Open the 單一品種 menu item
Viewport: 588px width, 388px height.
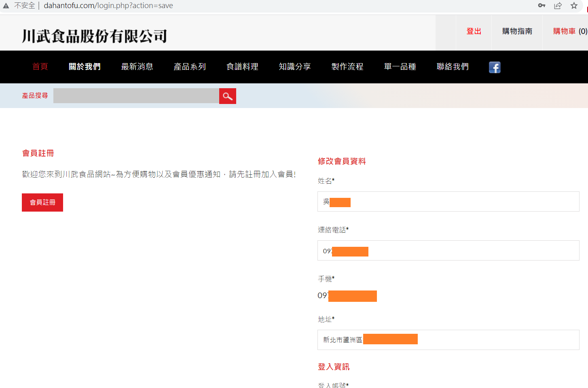pyautogui.click(x=400, y=67)
